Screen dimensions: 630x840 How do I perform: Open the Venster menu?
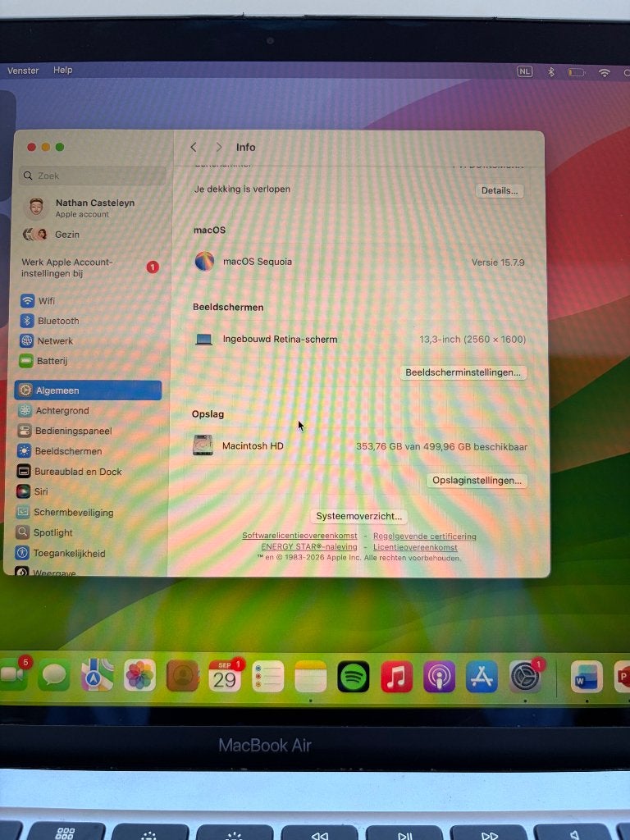23,71
